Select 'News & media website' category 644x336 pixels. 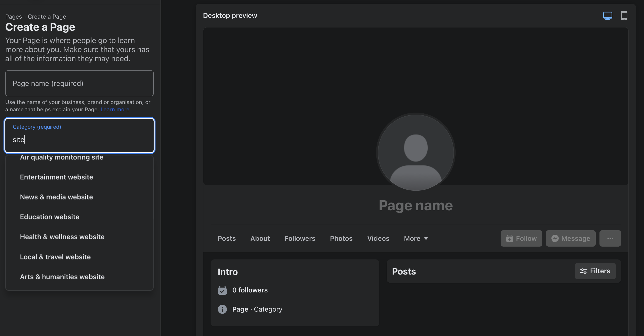(x=56, y=196)
